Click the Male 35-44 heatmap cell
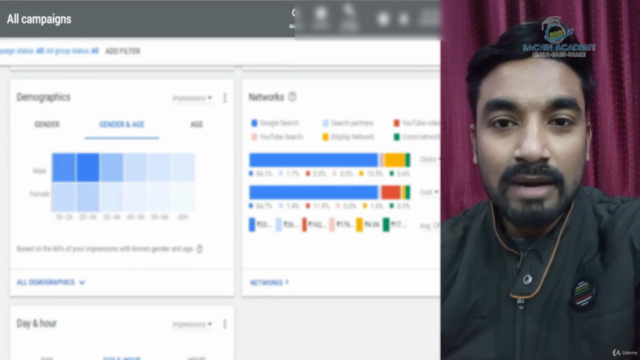Screen dimensions: 640x360 point(111,167)
